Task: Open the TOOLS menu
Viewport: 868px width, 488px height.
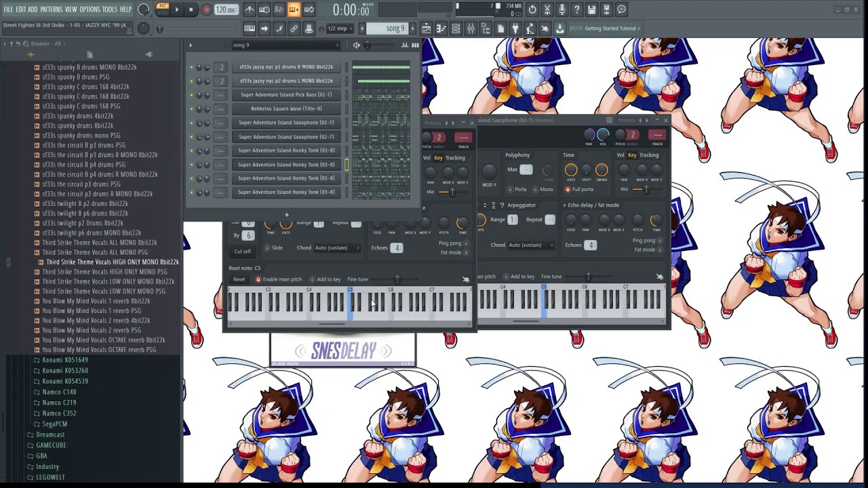Action: click(110, 9)
